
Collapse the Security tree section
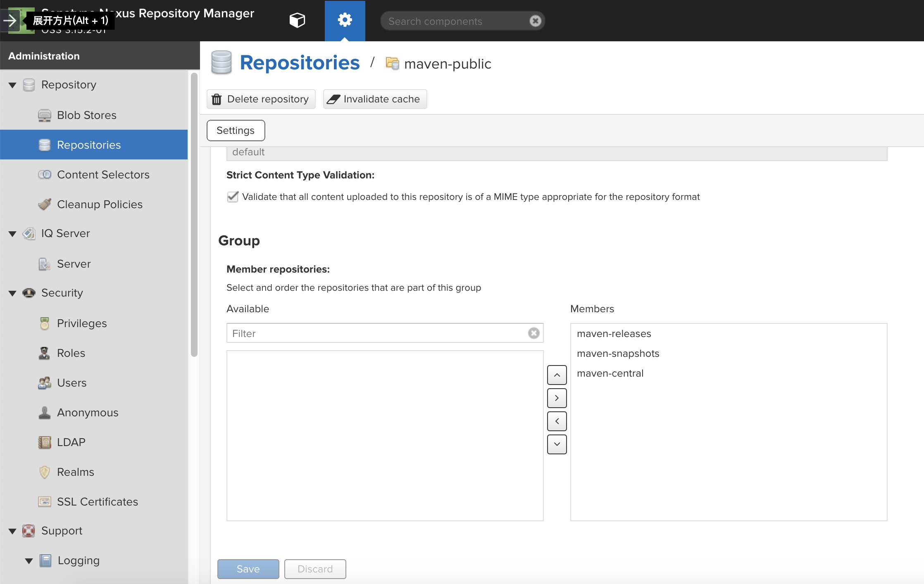(x=12, y=293)
